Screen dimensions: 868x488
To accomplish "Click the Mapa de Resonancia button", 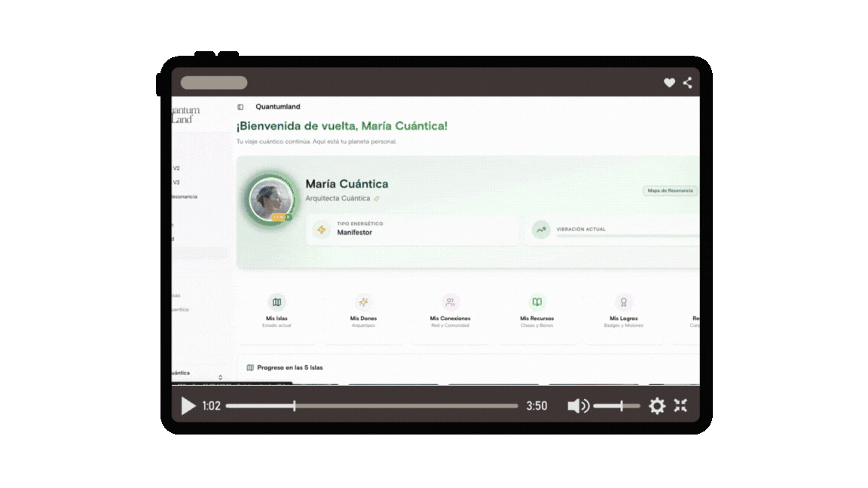I will 669,191.
